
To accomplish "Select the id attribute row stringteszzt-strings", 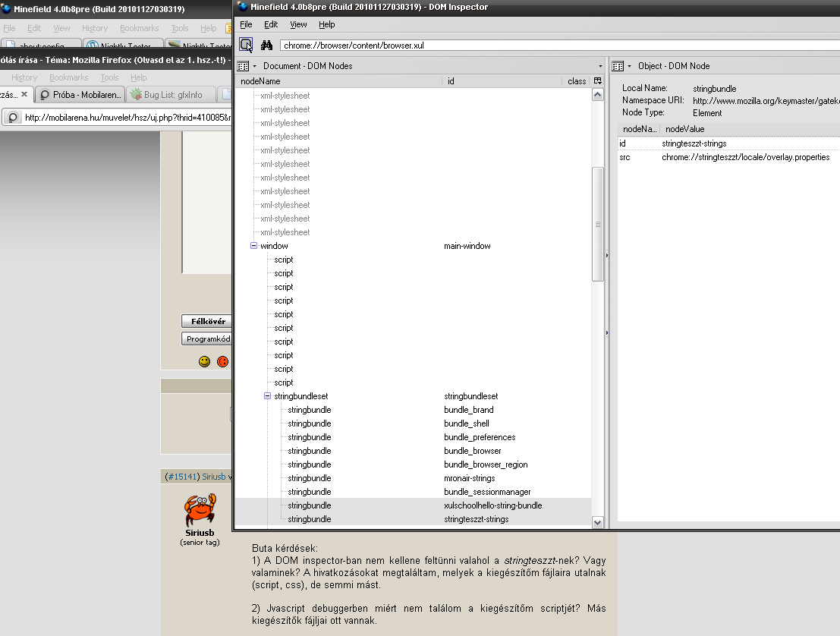I will [x=728, y=143].
